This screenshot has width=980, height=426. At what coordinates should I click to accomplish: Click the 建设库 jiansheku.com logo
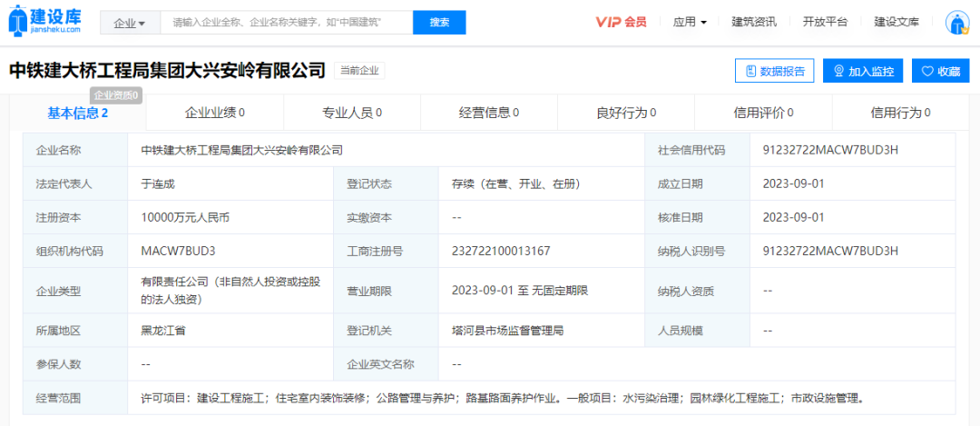click(45, 21)
